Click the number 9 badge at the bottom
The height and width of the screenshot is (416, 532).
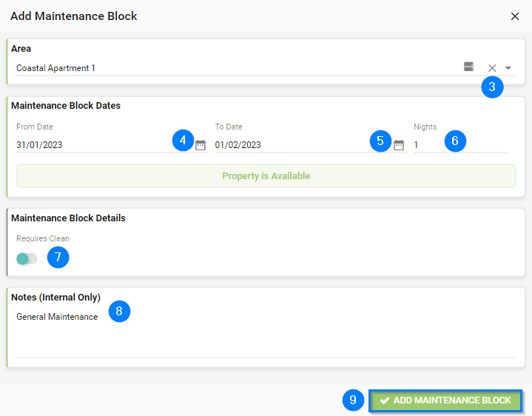[x=353, y=400]
